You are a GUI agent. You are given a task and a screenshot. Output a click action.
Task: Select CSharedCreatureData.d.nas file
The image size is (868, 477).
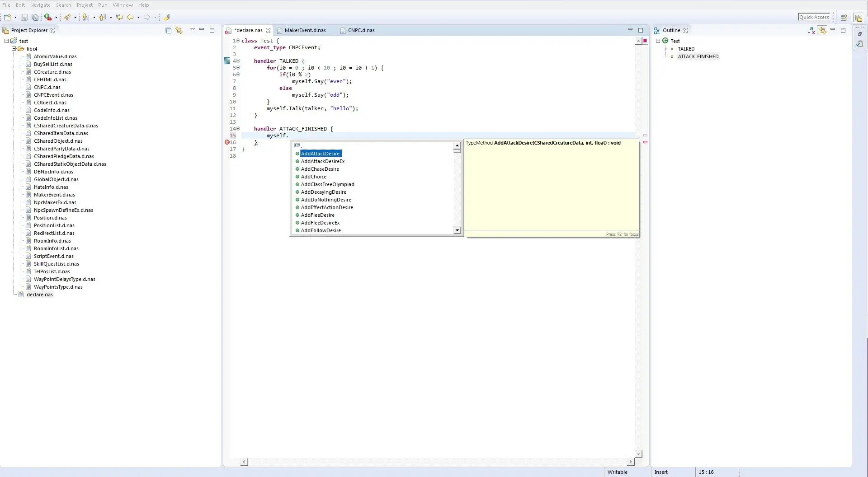[66, 126]
